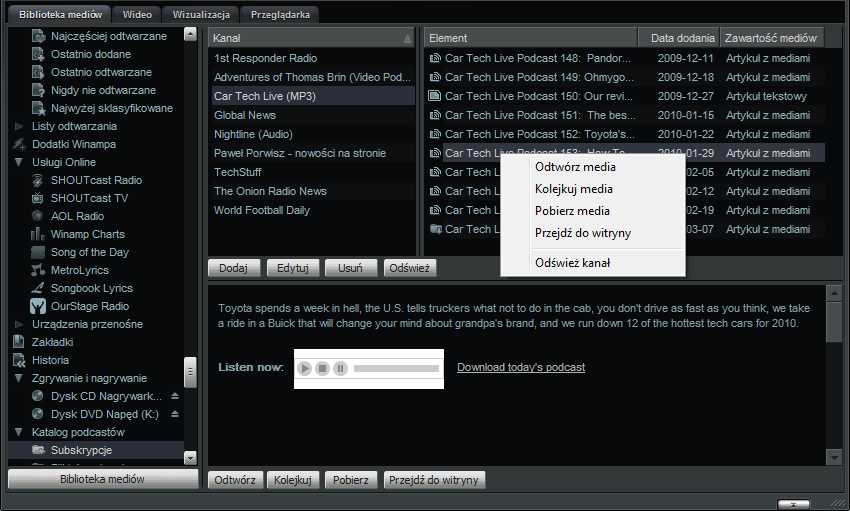
Task: Click the Historia icon
Action: pos(19,360)
